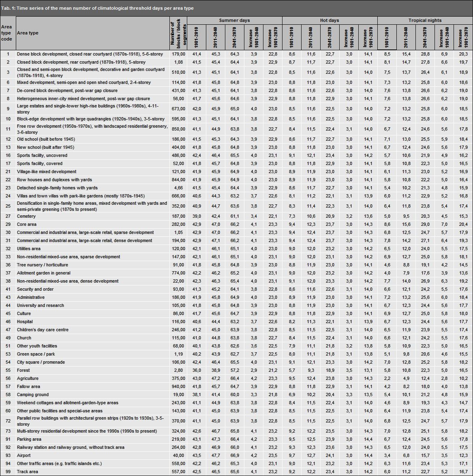
Task: Select the 'Tropical nights' group header
Action: pyautogui.click(x=425, y=20)
